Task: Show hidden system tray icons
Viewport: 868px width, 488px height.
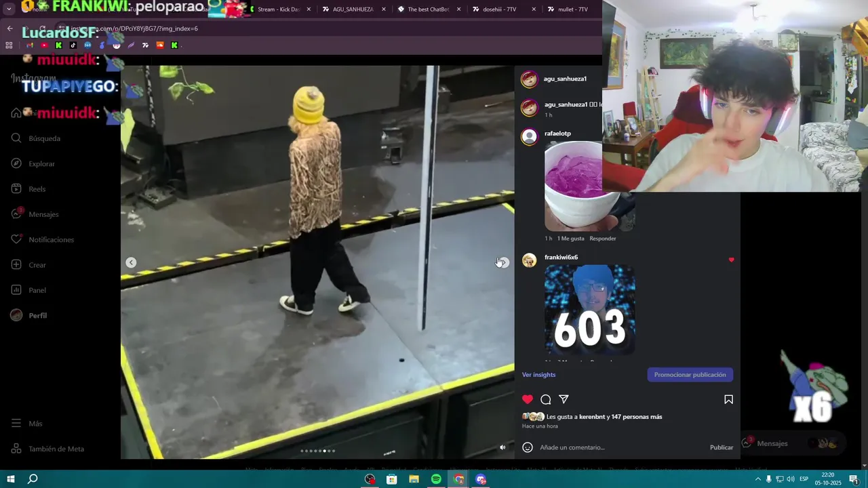Action: click(757, 479)
